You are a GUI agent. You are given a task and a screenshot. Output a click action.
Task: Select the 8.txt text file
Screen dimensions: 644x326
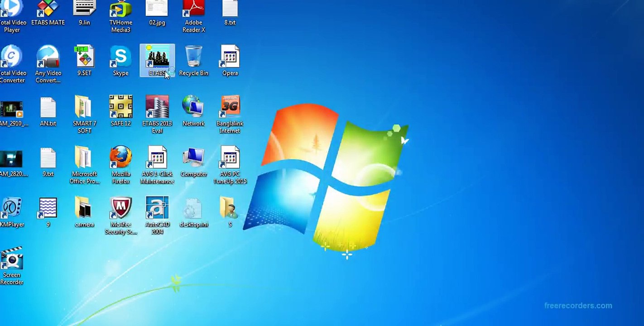[x=230, y=13]
